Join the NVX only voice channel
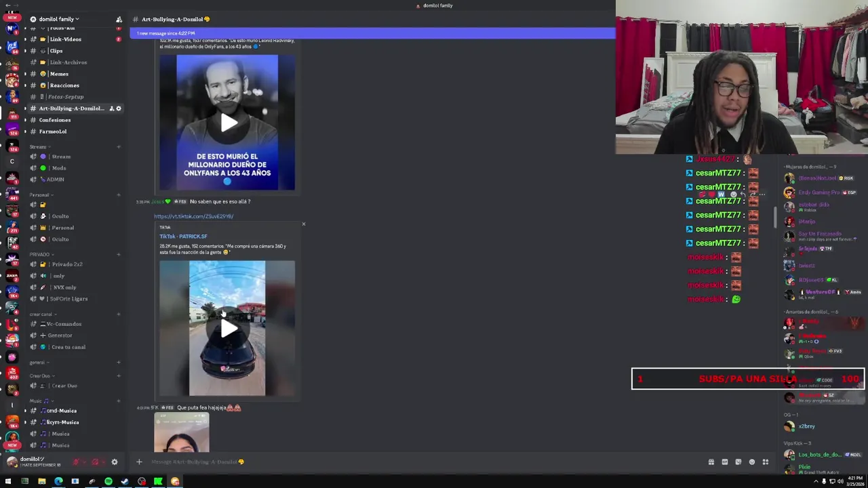 pos(75,287)
